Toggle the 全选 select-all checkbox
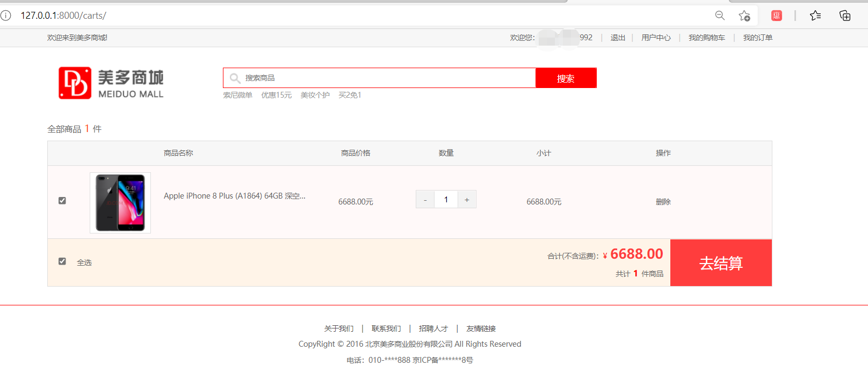This screenshot has width=868, height=380. [62, 261]
